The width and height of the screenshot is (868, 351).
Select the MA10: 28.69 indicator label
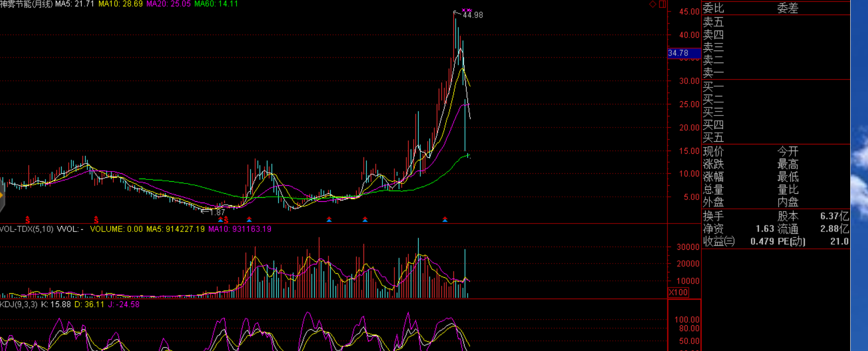(120, 4)
